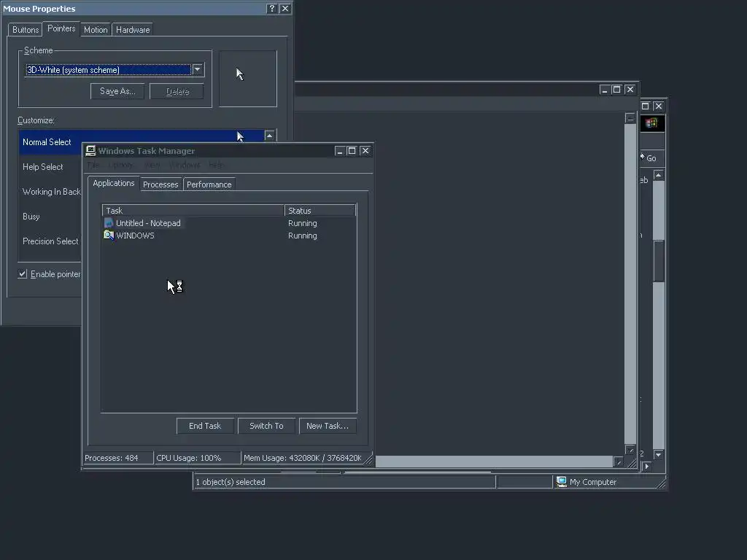This screenshot has height=560, width=747.
Task: Close the Explorer window at far right
Action: click(x=659, y=106)
